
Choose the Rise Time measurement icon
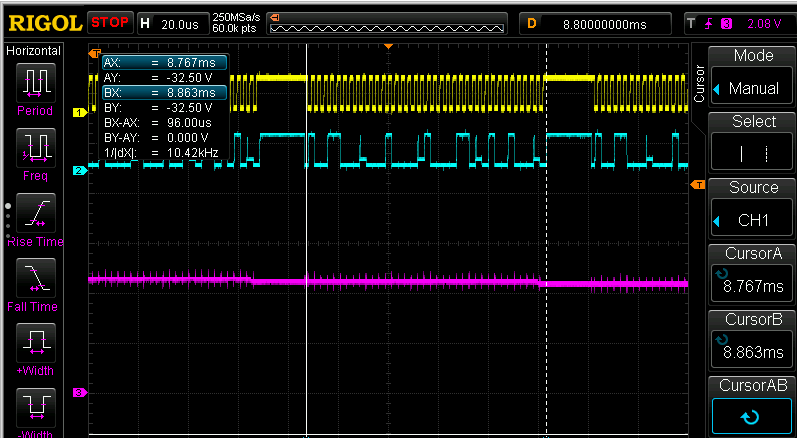coord(35,213)
